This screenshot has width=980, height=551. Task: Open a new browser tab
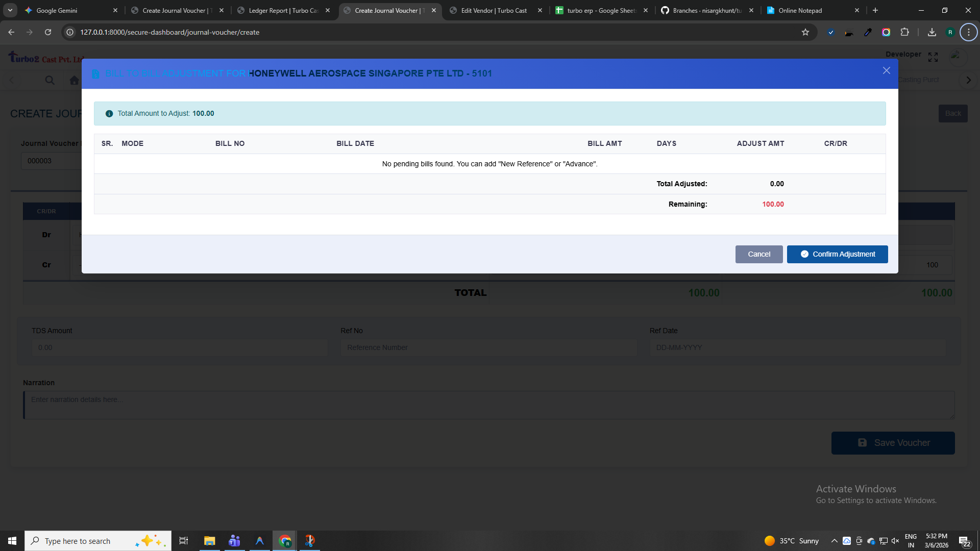(x=875, y=10)
